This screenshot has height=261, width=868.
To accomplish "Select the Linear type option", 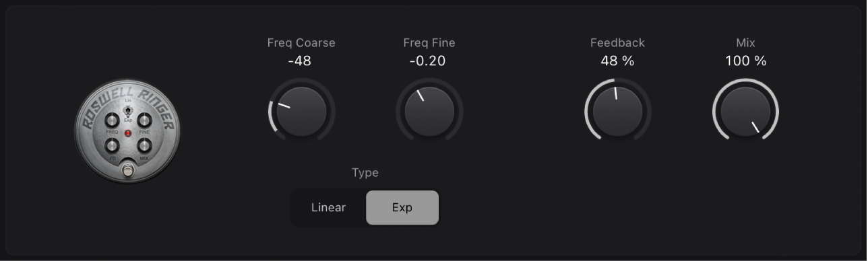I will coord(328,207).
